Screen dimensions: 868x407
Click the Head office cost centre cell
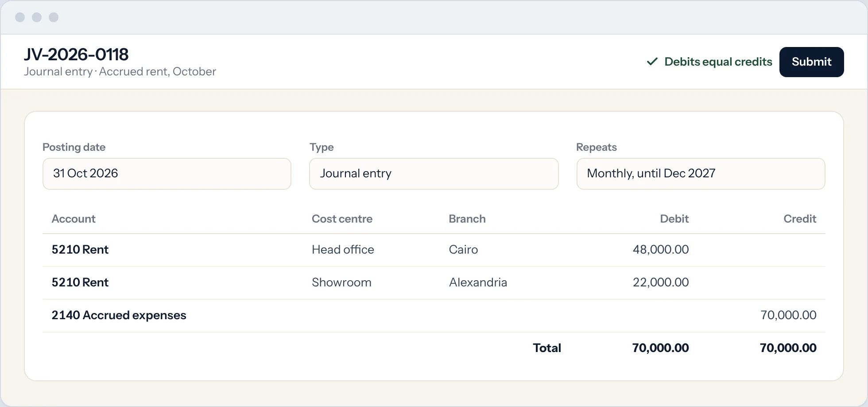(x=343, y=250)
